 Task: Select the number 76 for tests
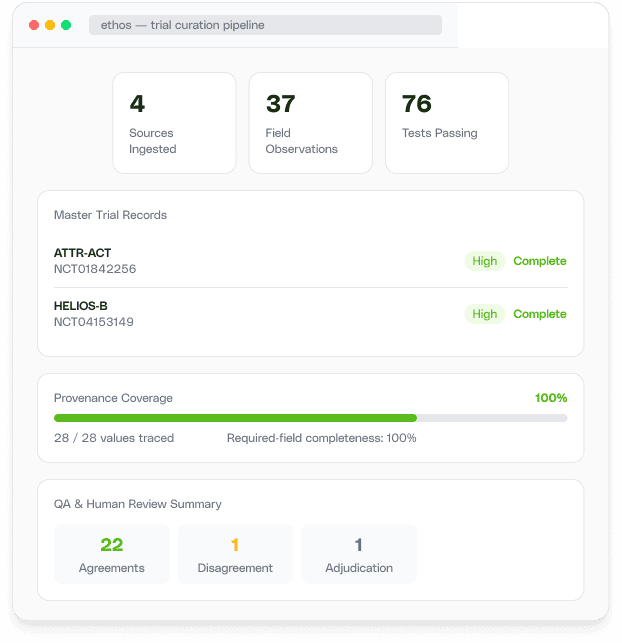(417, 103)
